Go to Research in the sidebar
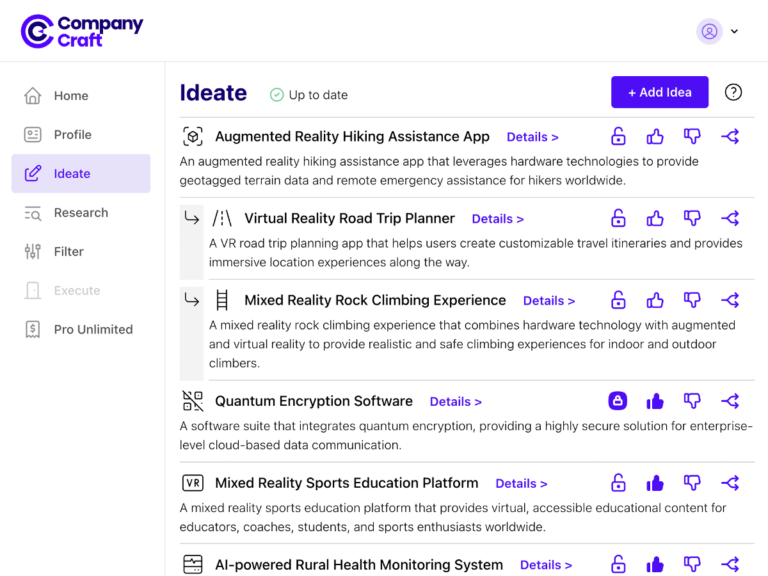This screenshot has height=576, width=768. coord(80,213)
